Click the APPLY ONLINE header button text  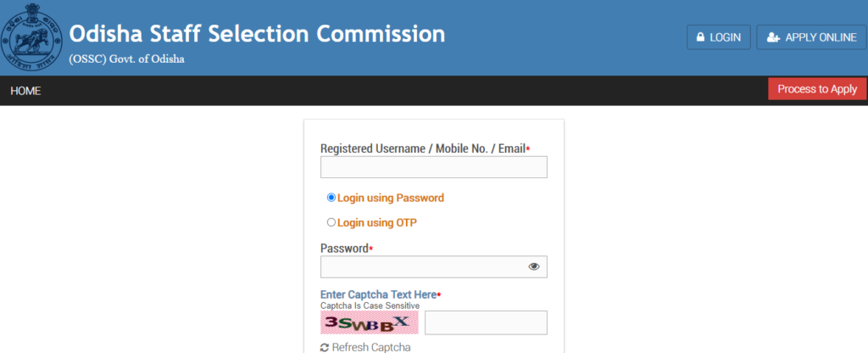click(821, 37)
